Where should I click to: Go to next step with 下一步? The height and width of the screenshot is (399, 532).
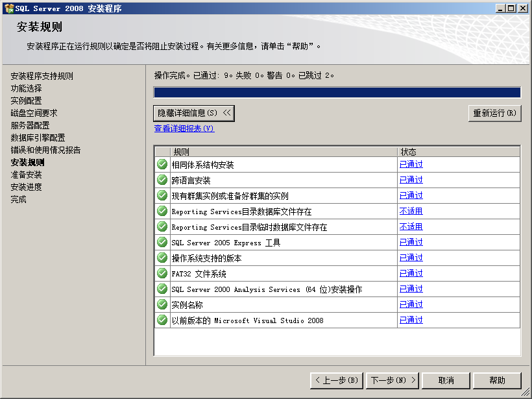click(x=393, y=380)
